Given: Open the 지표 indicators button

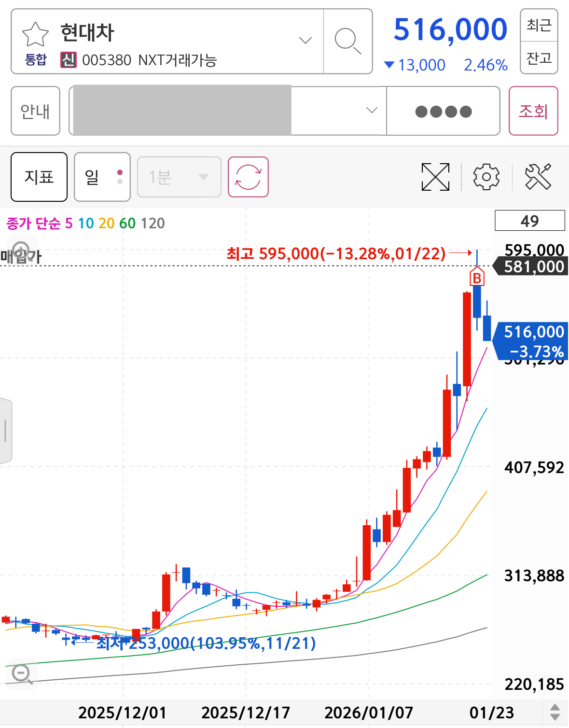Looking at the screenshot, I should tap(39, 177).
